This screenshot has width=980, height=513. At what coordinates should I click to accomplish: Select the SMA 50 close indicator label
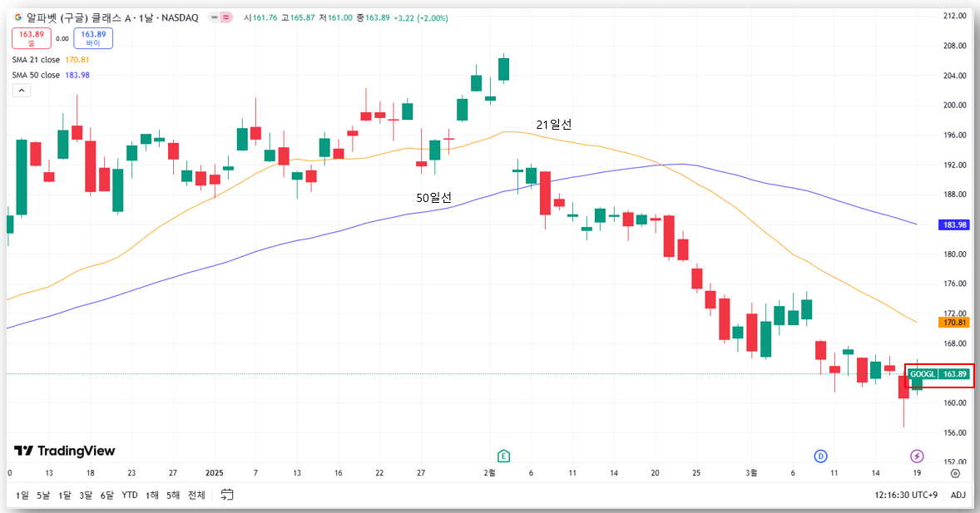[36, 75]
